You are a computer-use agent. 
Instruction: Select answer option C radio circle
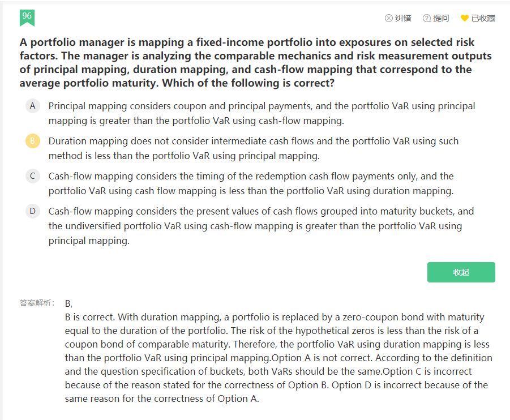32,176
